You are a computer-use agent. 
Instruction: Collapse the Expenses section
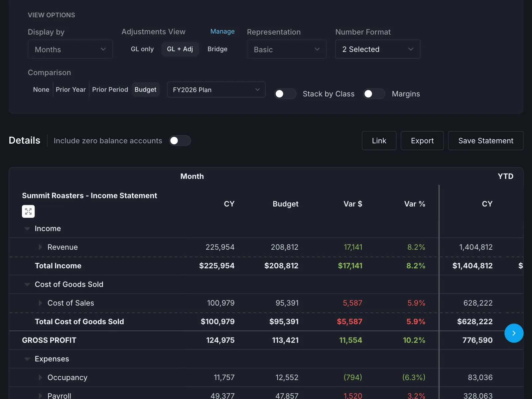coord(27,359)
